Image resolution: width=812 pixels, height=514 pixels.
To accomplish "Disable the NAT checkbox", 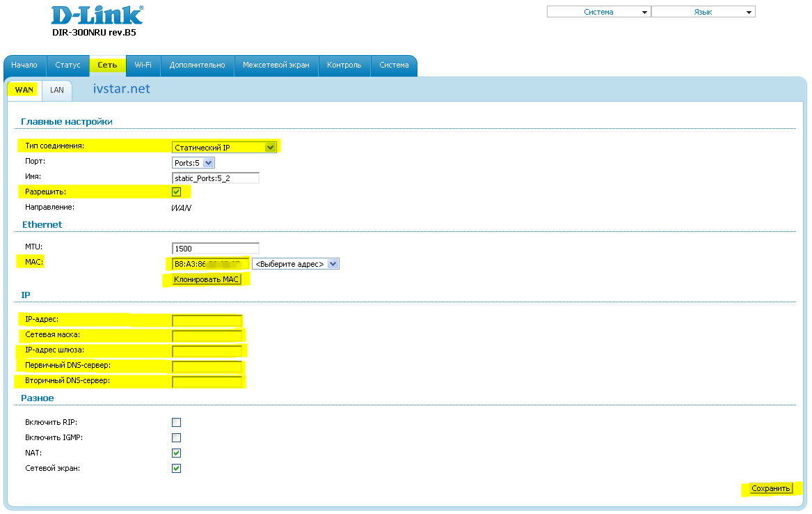I will coord(176,453).
